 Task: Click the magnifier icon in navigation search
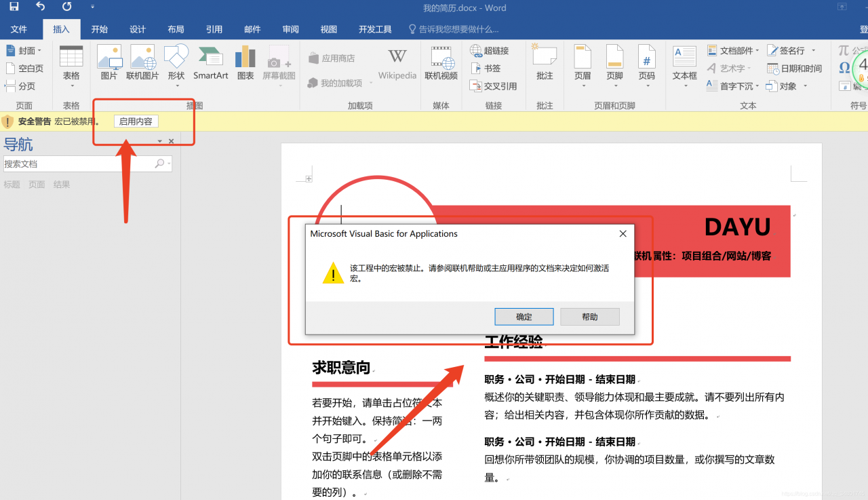coord(159,164)
